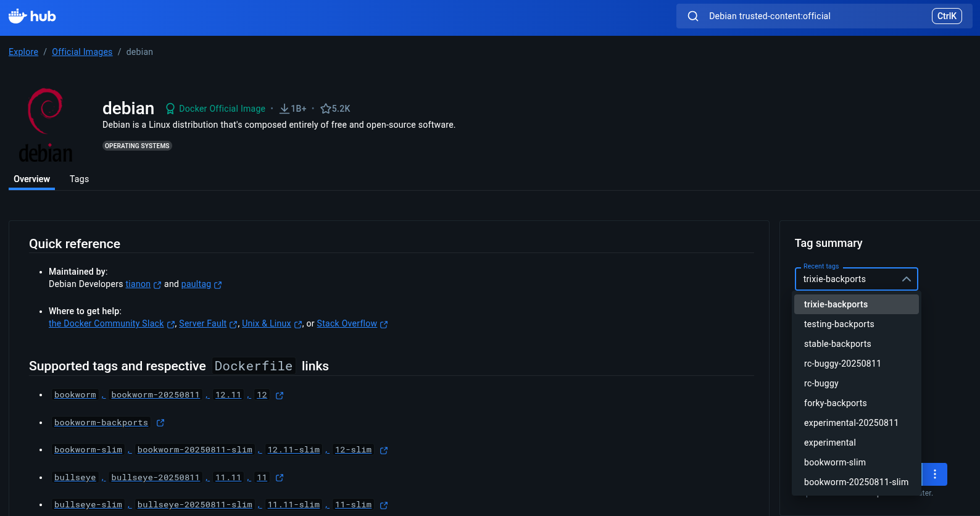Image resolution: width=980 pixels, height=516 pixels.
Task: Click the search magnifier icon
Action: tap(693, 16)
